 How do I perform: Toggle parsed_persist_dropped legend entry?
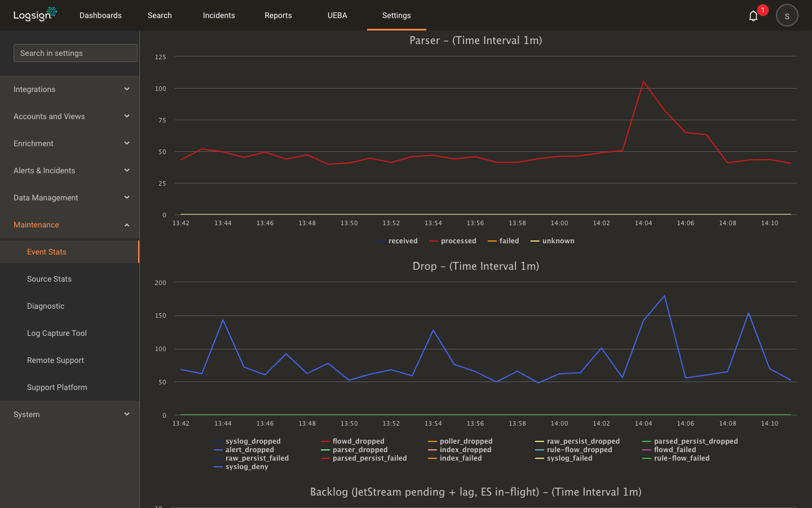690,441
